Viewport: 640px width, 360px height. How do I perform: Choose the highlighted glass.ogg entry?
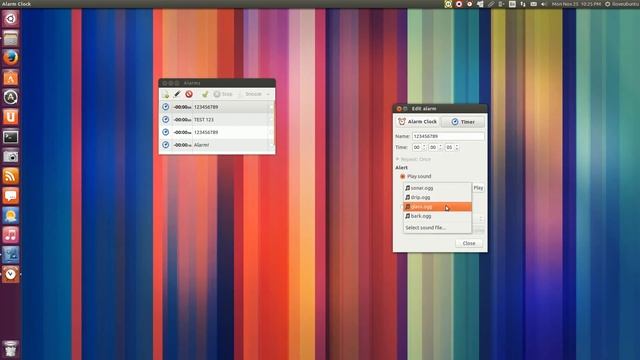tap(437, 207)
